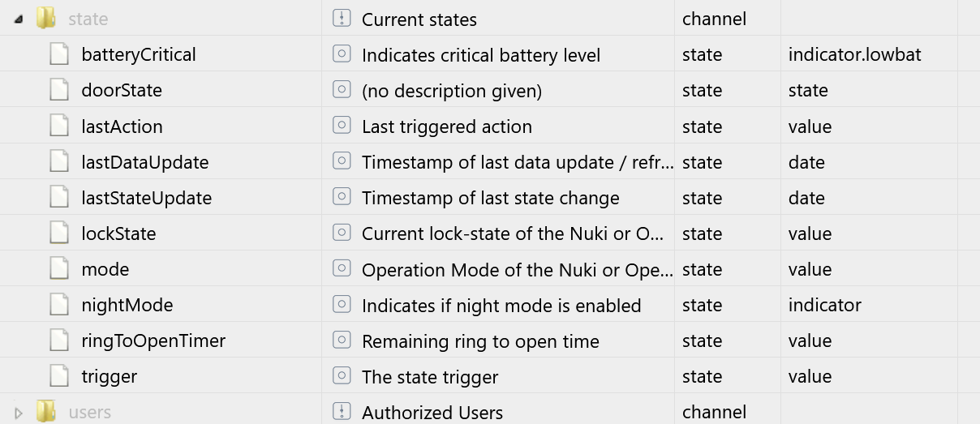
Task: Click state icon beside Last triggered action
Action: [x=342, y=126]
